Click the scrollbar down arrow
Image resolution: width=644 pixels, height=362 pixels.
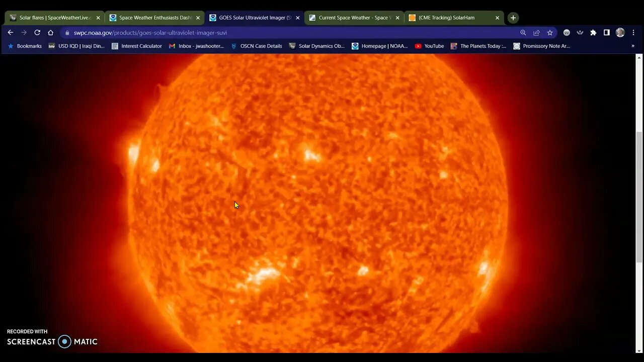point(639,350)
